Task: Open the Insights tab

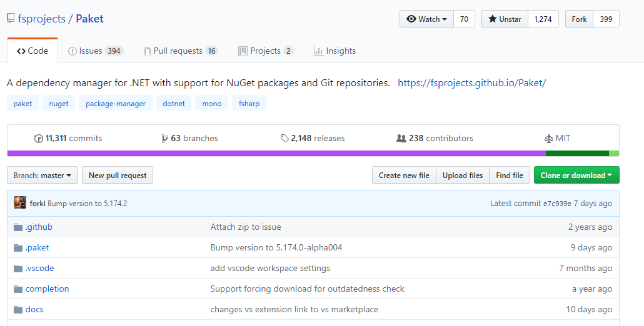Action: point(335,51)
